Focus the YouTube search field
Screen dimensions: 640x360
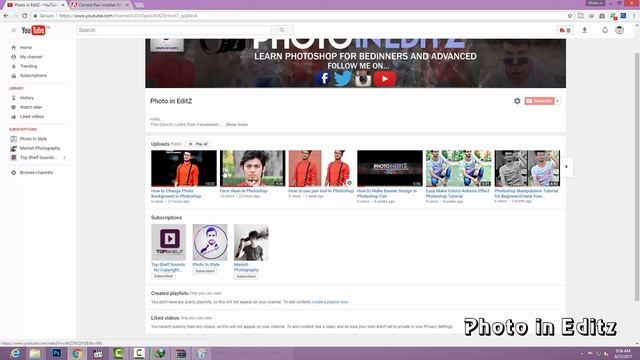174,30
